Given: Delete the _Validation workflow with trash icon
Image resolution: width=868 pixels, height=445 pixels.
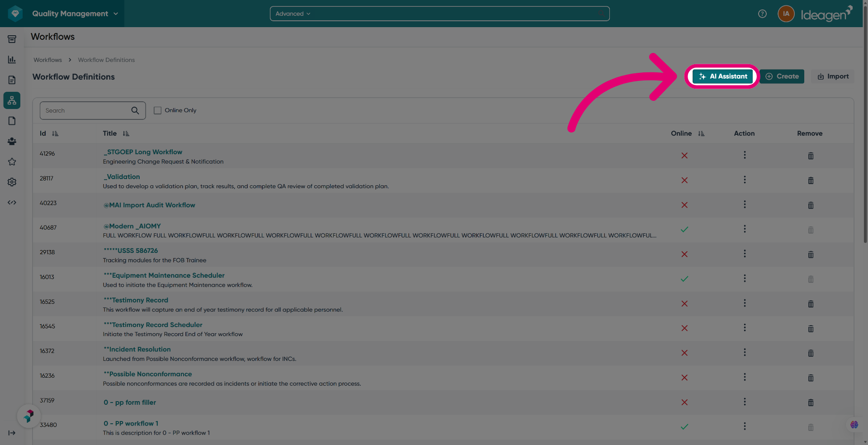Looking at the screenshot, I should click(x=811, y=180).
